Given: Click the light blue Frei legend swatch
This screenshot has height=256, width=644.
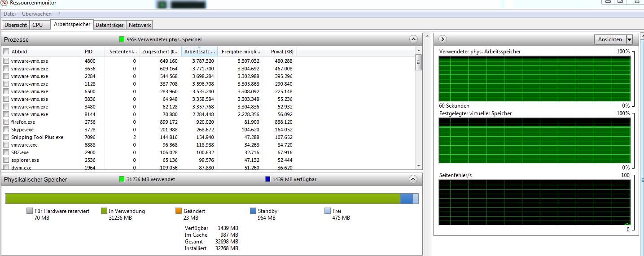Looking at the screenshot, I should [328, 211].
